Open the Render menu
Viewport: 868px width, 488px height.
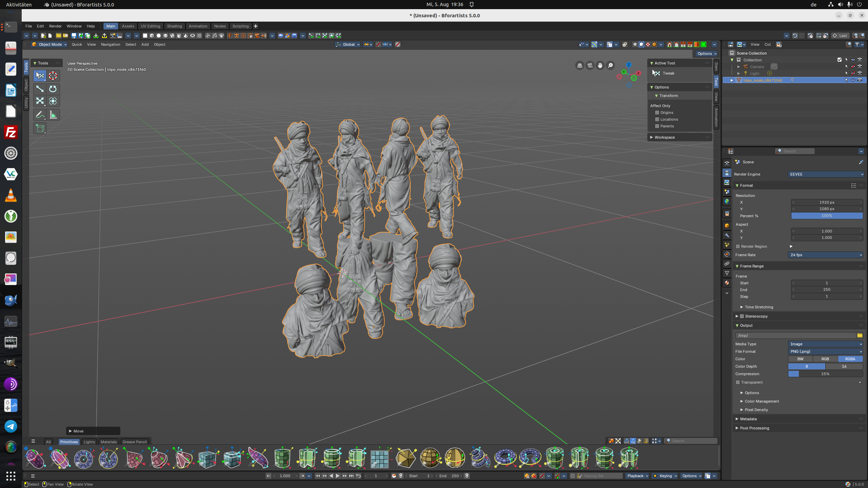click(x=55, y=26)
